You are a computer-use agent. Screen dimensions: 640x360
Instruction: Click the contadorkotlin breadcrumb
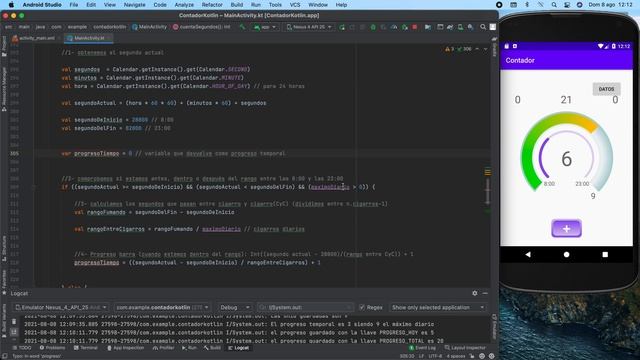pyautogui.click(x=109, y=27)
